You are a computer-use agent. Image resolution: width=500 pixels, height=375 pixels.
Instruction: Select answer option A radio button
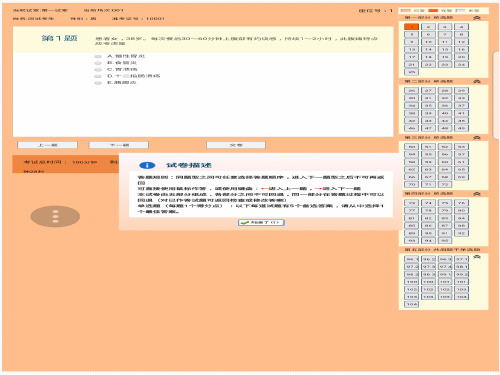coord(98,56)
